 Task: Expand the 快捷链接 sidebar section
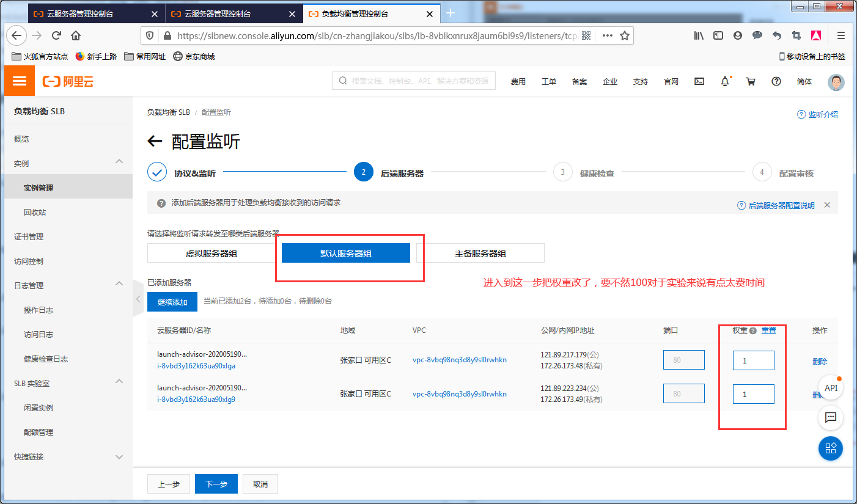tap(120, 456)
